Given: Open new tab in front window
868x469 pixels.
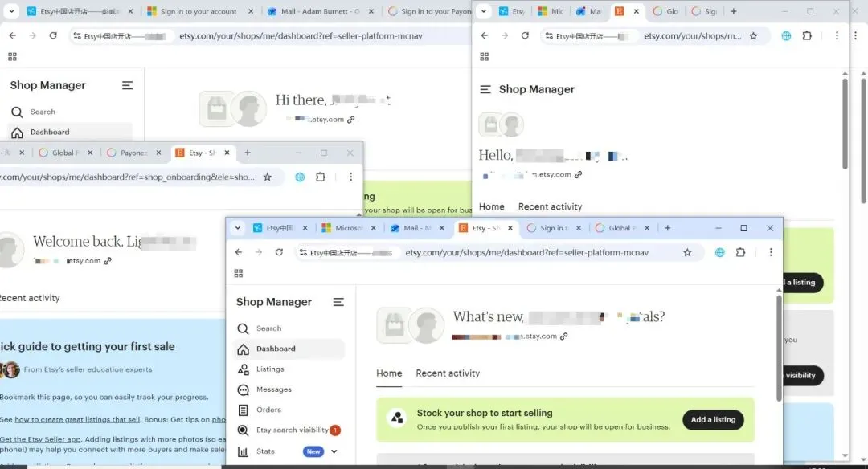Looking at the screenshot, I should [668, 228].
